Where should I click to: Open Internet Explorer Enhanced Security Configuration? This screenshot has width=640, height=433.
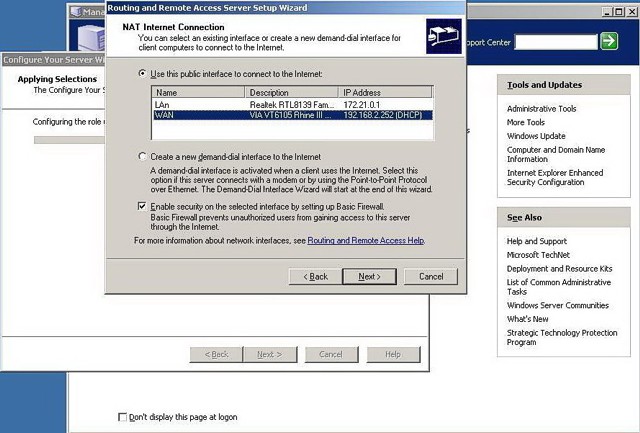[555, 177]
